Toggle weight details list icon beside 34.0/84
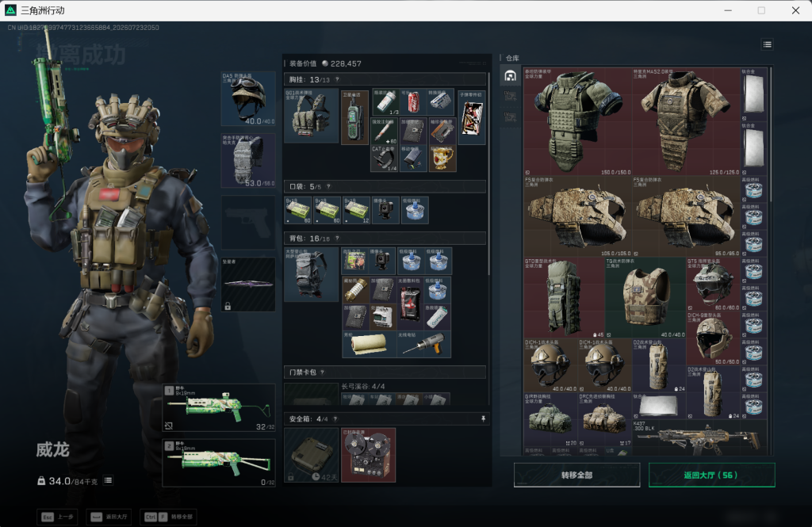The image size is (812, 527). 108,481
